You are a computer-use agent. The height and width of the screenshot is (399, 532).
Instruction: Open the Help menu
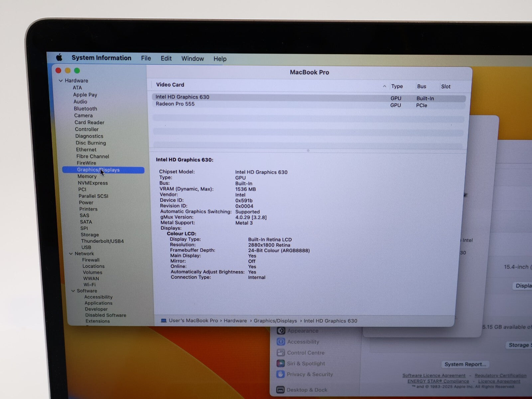(x=220, y=59)
